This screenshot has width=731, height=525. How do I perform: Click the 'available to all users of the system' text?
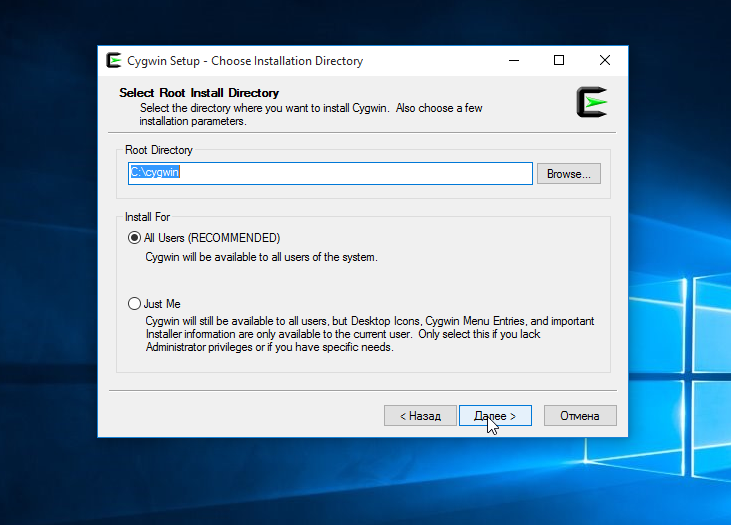click(296, 257)
